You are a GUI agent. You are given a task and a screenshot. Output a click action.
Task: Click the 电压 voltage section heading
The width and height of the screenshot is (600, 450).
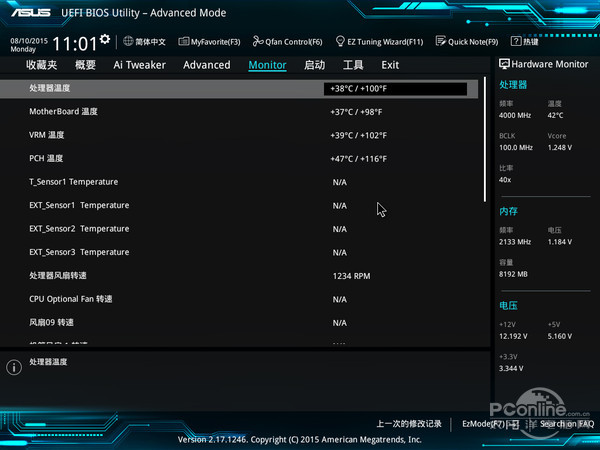[x=508, y=305]
